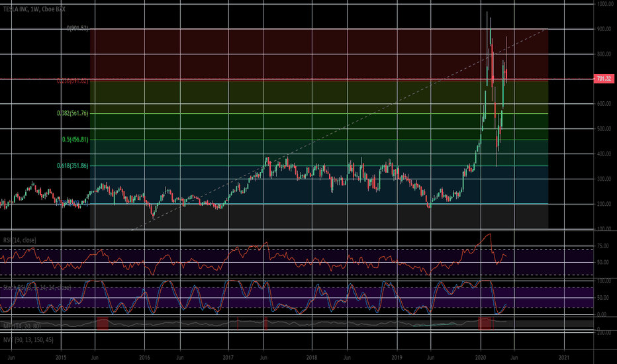Click the -200.00 label on lower scale
617x364 pixels.
(604, 332)
